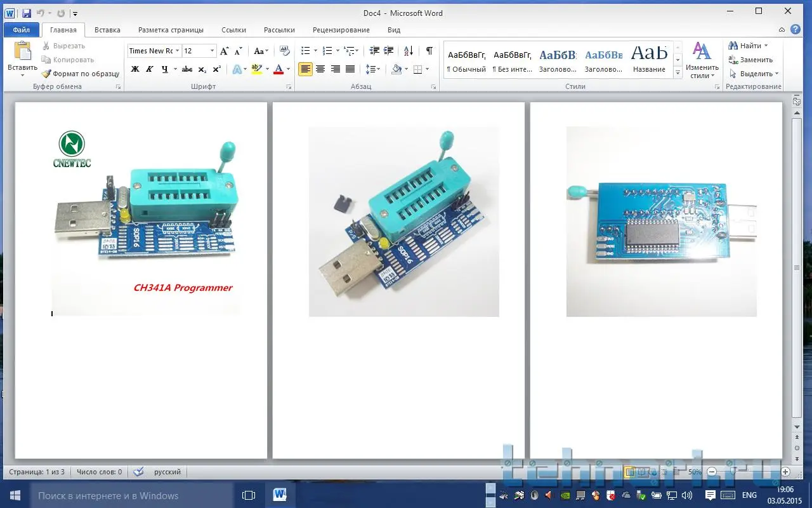
Task: Save the document from the quick access toolbar
Action: 26,13
